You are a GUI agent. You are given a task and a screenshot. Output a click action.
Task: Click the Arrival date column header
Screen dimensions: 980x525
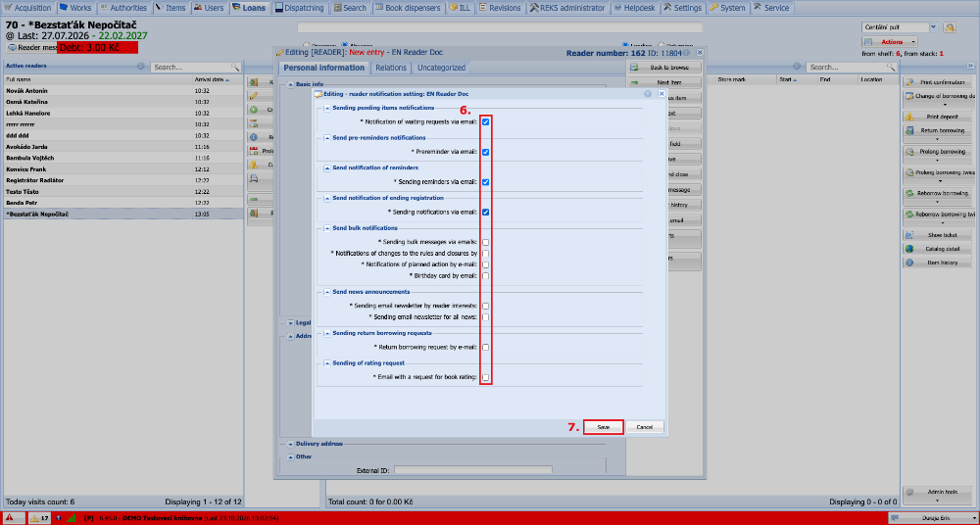point(218,80)
